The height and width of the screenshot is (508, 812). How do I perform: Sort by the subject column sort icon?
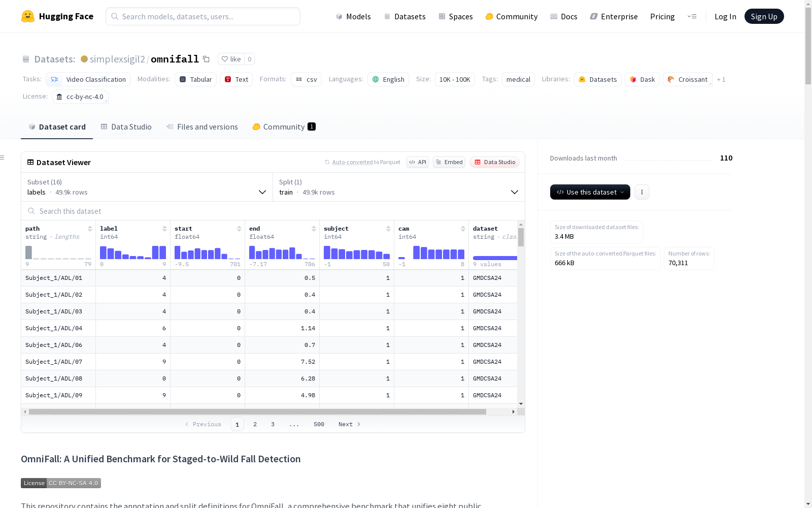click(x=388, y=229)
